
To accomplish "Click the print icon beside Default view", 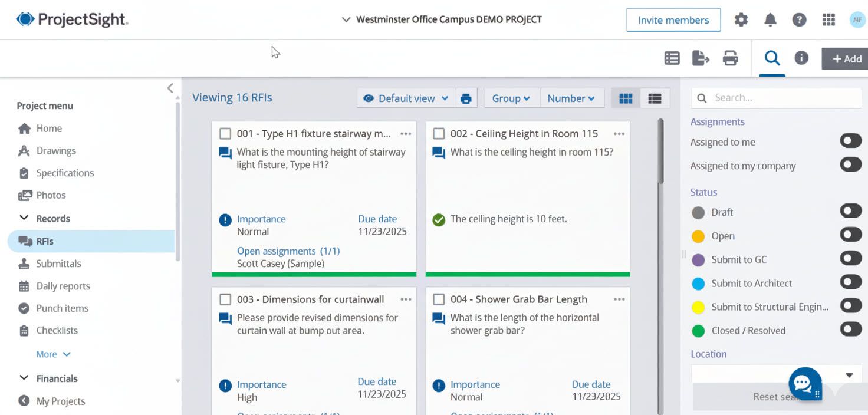I will point(466,98).
